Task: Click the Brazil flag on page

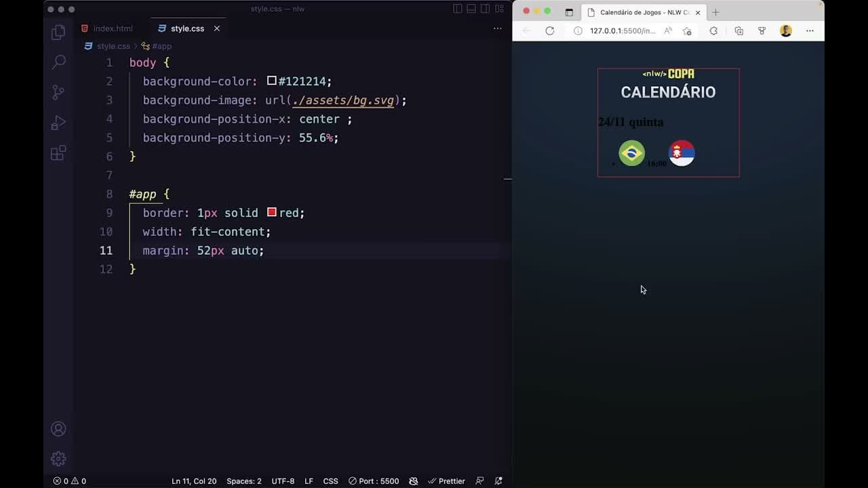Action: 631,153
